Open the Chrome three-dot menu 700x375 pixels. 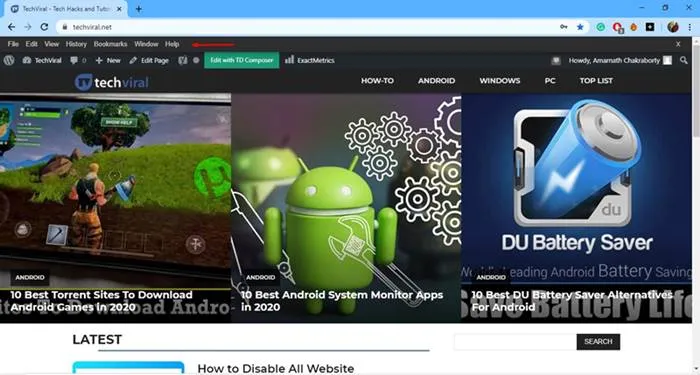point(690,27)
